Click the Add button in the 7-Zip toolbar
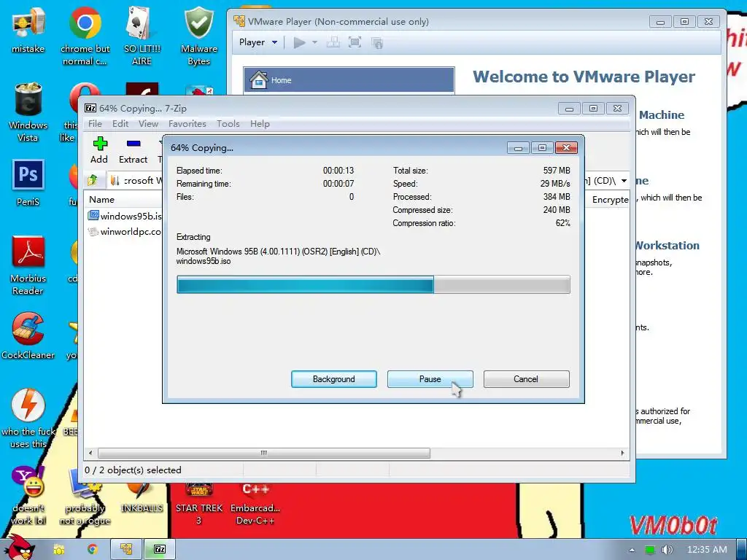The width and height of the screenshot is (747, 560). pos(99,150)
